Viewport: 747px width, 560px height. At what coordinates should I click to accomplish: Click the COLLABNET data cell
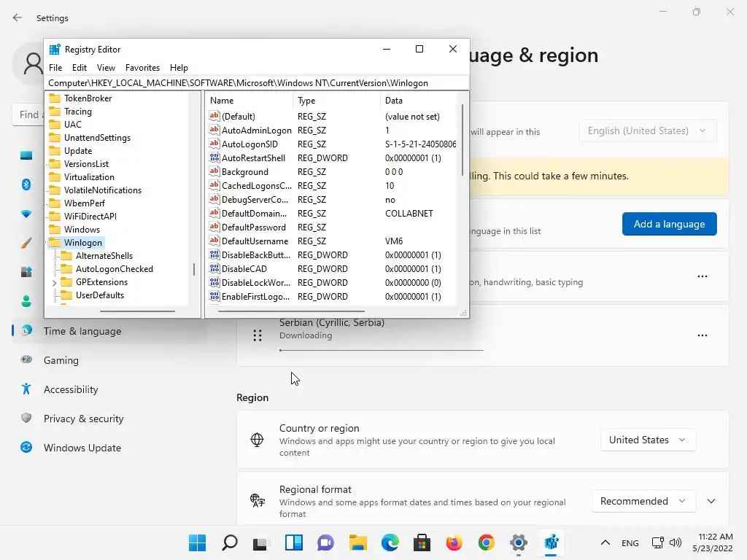409,214
